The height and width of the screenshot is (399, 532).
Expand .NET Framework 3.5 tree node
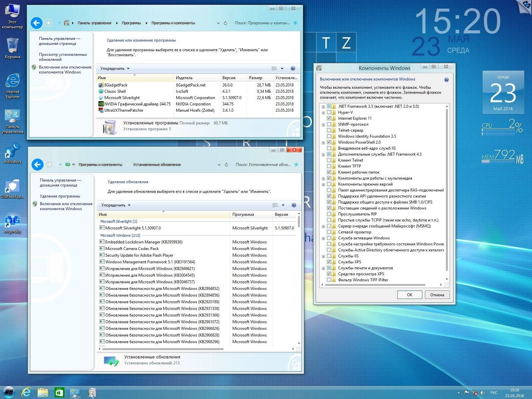pos(323,107)
